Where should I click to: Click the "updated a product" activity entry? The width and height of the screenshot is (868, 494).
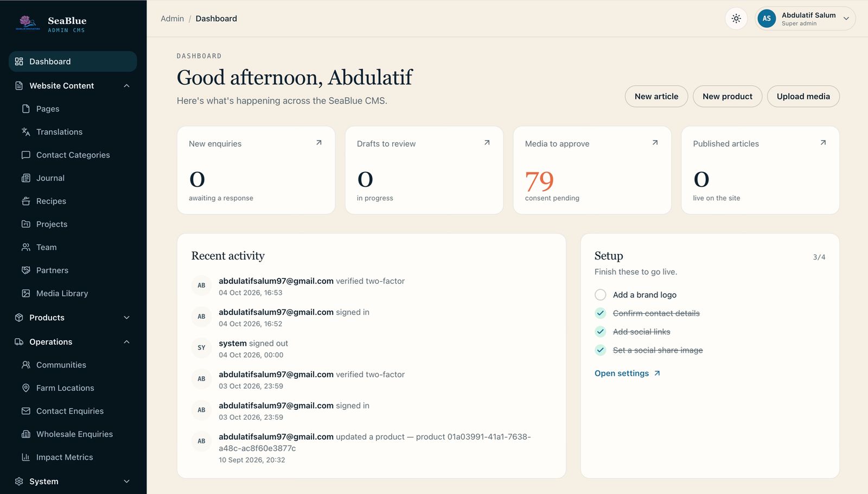(372, 448)
